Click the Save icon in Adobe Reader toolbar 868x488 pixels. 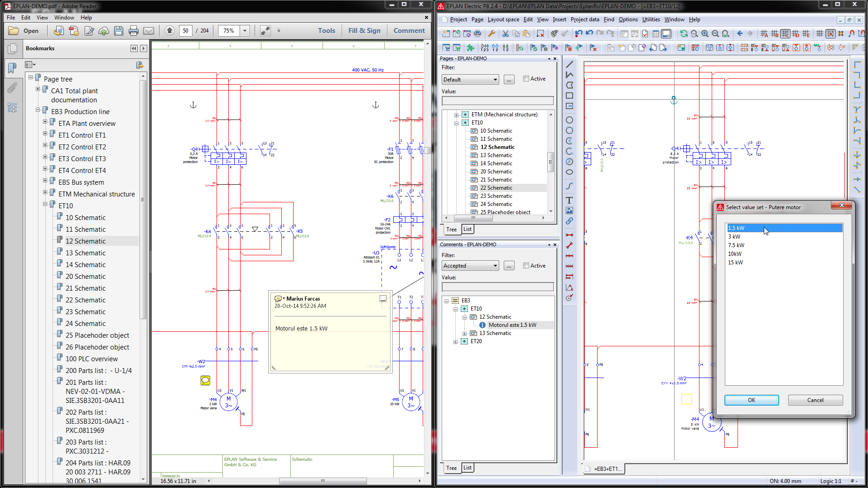pos(119,31)
